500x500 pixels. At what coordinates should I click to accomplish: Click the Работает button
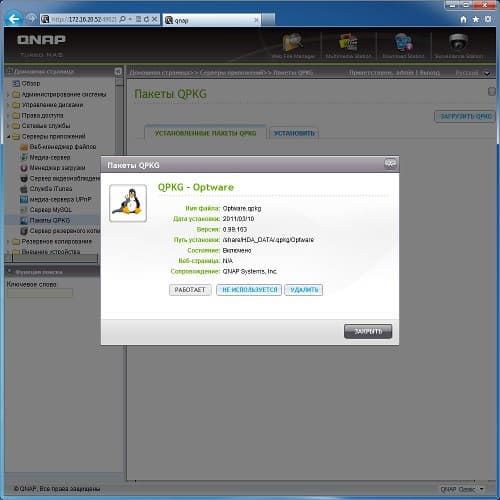click(x=190, y=290)
